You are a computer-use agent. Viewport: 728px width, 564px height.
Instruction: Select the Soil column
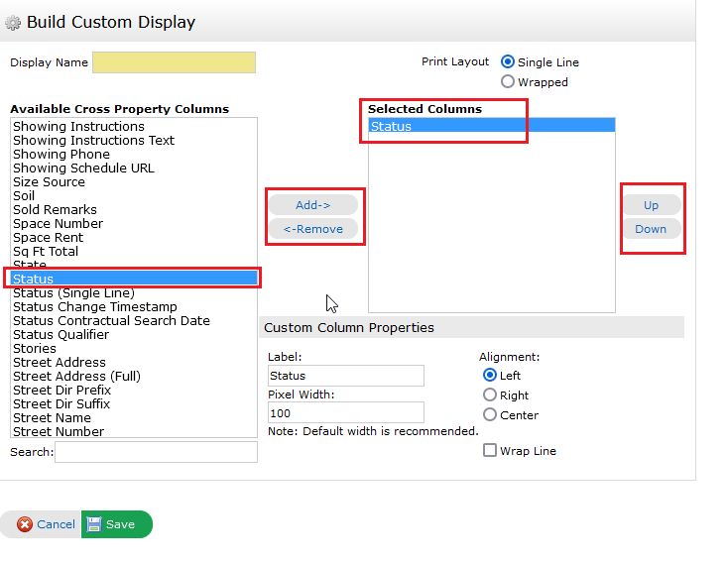click(134, 195)
